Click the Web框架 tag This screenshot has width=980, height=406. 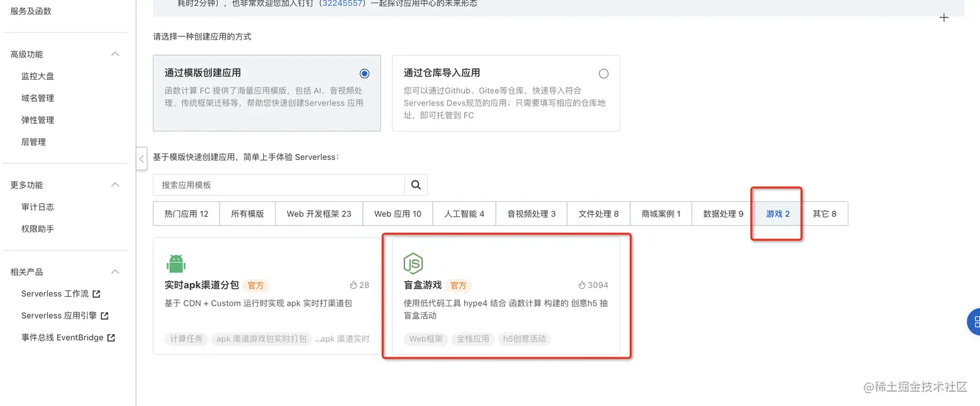(425, 339)
